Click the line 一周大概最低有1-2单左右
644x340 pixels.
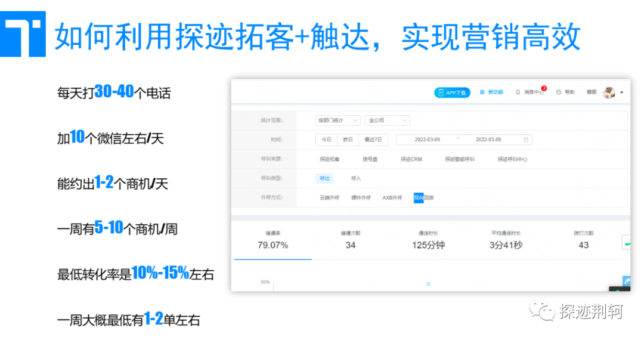[129, 319]
